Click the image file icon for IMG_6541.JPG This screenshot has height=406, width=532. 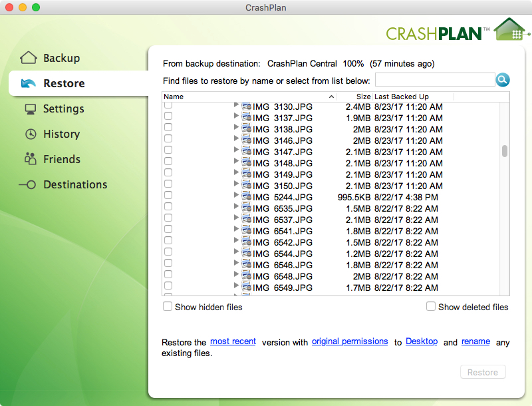247,230
